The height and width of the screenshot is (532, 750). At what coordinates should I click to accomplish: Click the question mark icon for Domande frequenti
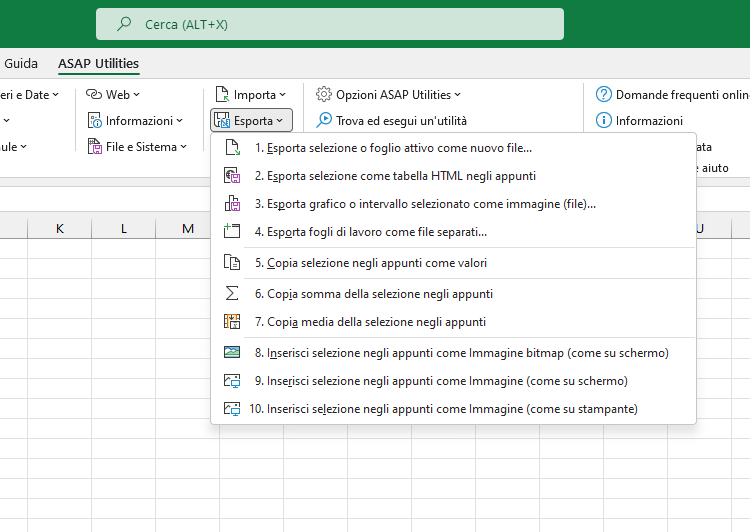pos(604,94)
